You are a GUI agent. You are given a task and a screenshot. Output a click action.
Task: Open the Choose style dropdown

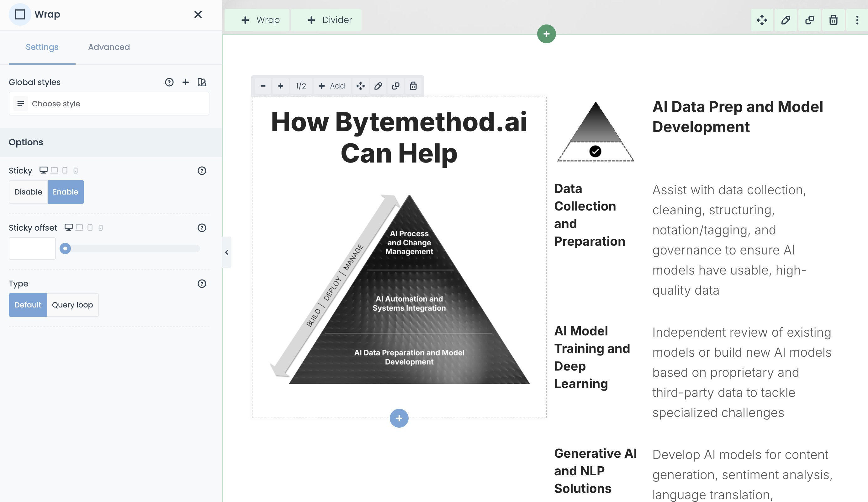[x=109, y=104]
